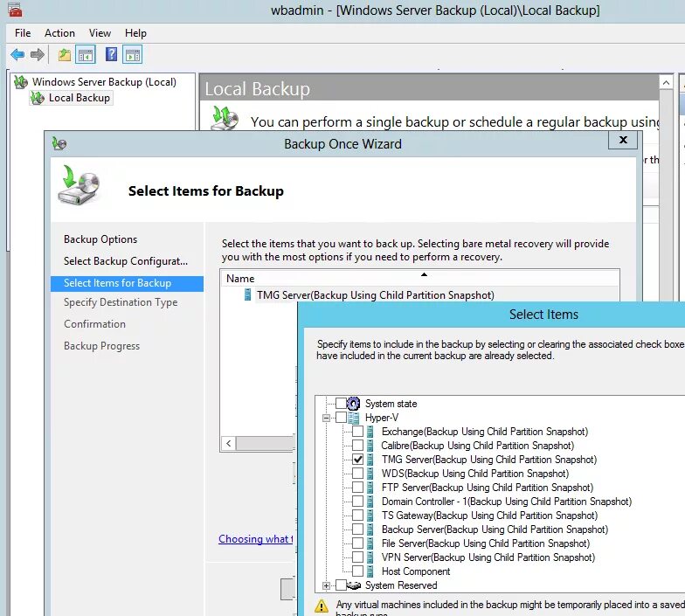The image size is (685, 616).
Task: Click the 'Specify Destination Type' step text
Action: click(x=121, y=302)
